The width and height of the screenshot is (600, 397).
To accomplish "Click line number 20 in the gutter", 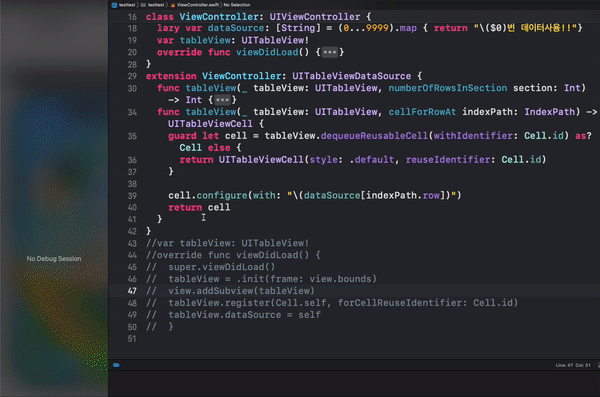I will [132, 52].
